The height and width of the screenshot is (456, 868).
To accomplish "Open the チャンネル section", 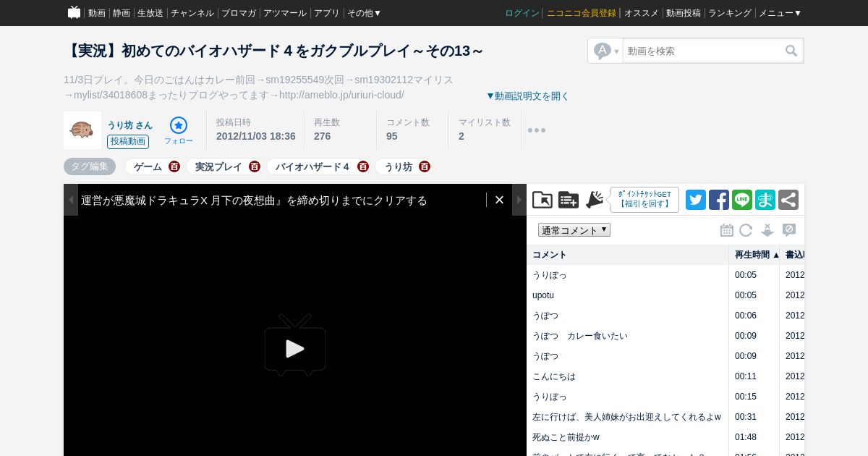I will (192, 13).
